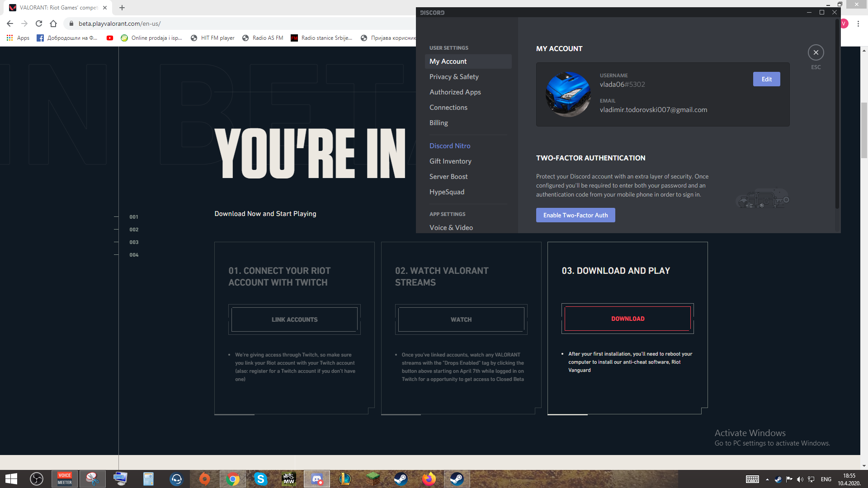
Task: Open Gift Inventory in Discord settings
Action: coord(468,161)
